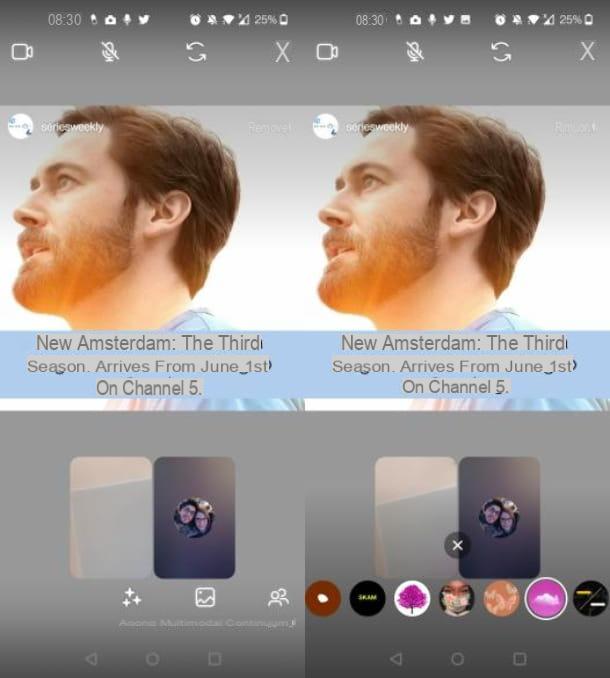Toggle the muted microphone in left screen
This screenshot has height=678, width=610.
(x=110, y=52)
